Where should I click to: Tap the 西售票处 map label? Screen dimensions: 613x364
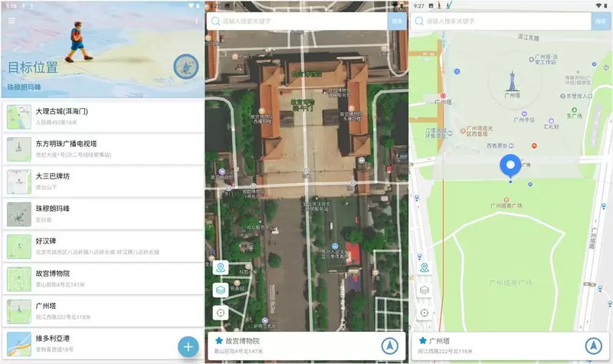[497, 146]
